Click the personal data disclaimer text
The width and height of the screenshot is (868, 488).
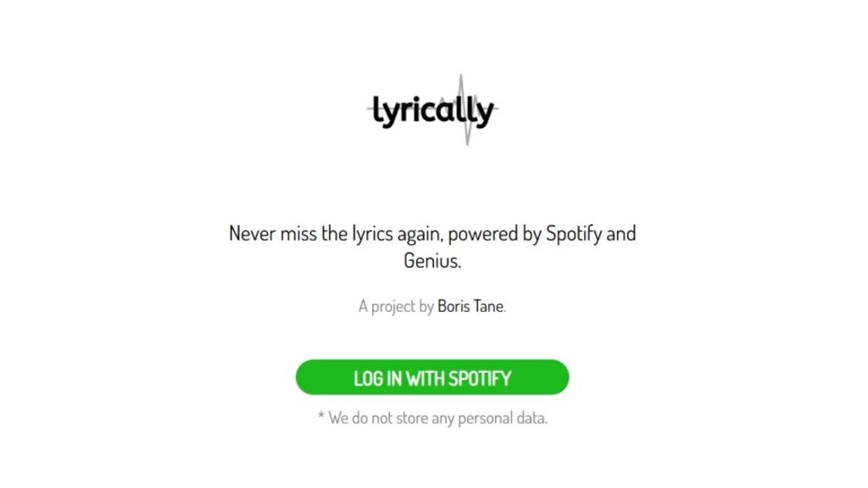tap(432, 418)
